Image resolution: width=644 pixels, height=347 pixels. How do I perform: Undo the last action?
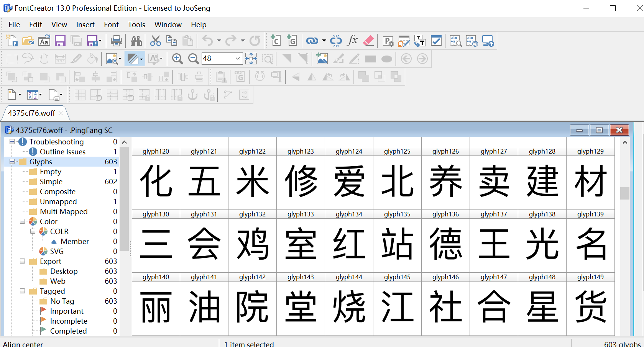click(207, 41)
